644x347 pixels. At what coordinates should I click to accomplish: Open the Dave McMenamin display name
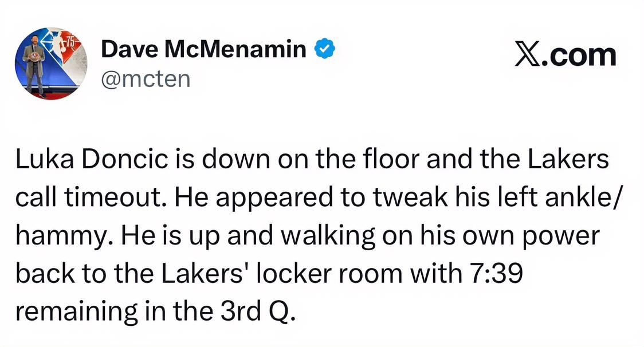(204, 50)
